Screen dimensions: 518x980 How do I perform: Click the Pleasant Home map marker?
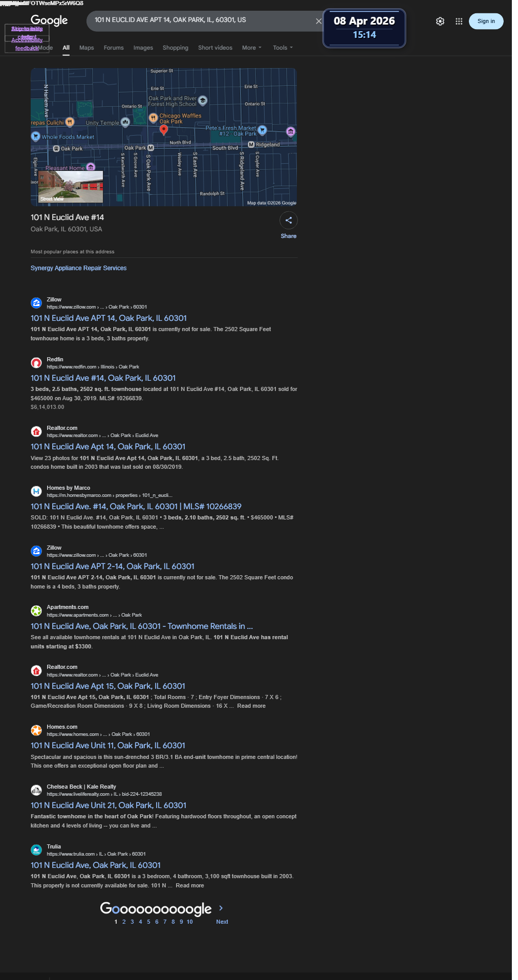pos(91,167)
